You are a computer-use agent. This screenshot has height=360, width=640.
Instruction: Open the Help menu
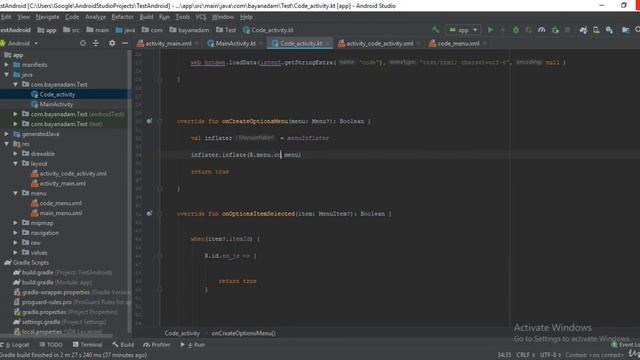(x=246, y=17)
